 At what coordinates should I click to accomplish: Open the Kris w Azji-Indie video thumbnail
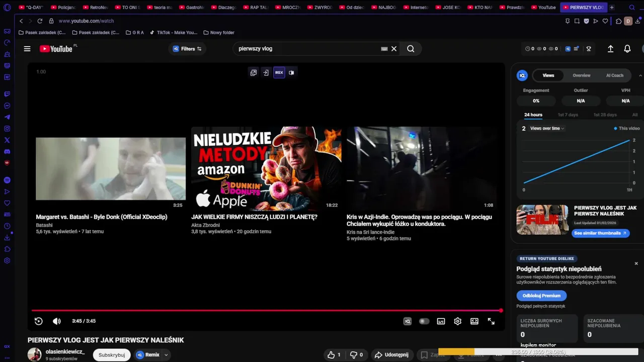[x=422, y=168]
